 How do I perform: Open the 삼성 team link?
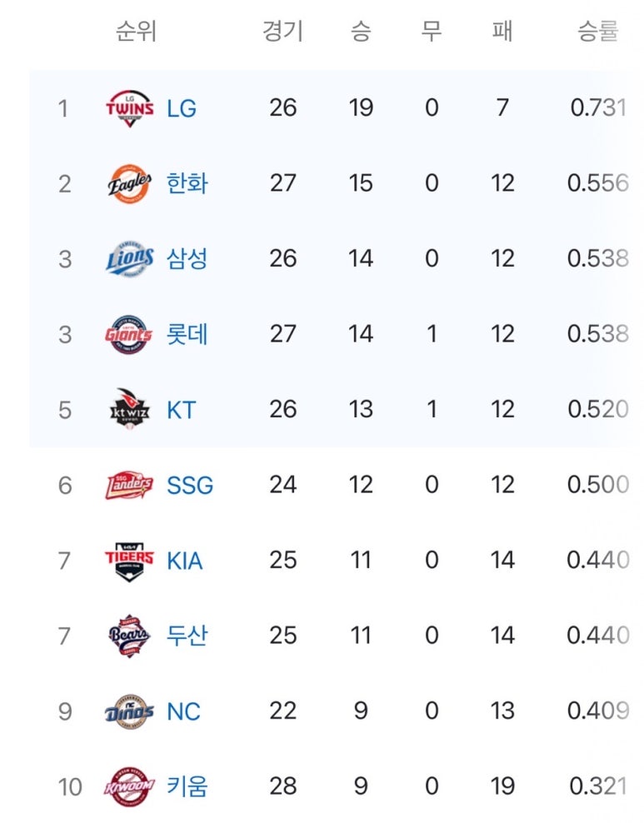pyautogui.click(x=187, y=259)
